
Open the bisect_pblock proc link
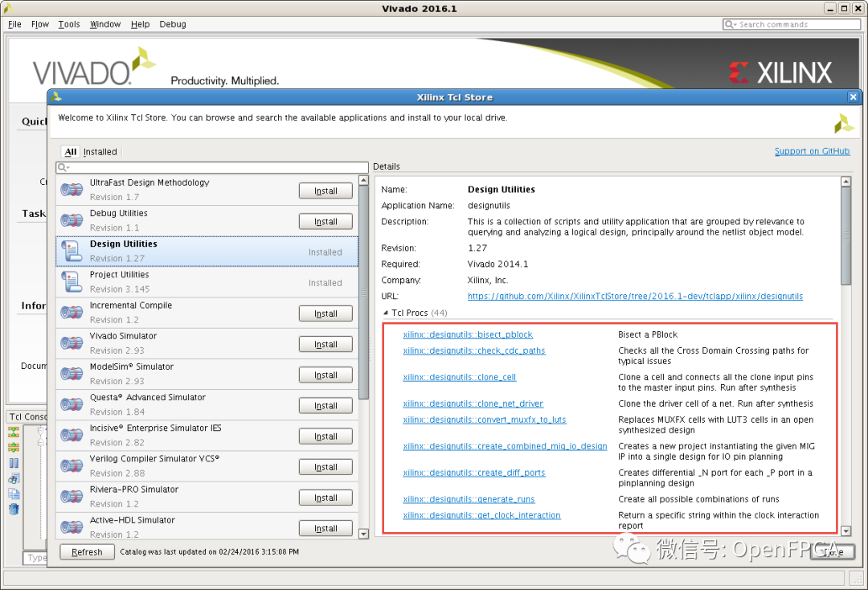click(x=468, y=334)
